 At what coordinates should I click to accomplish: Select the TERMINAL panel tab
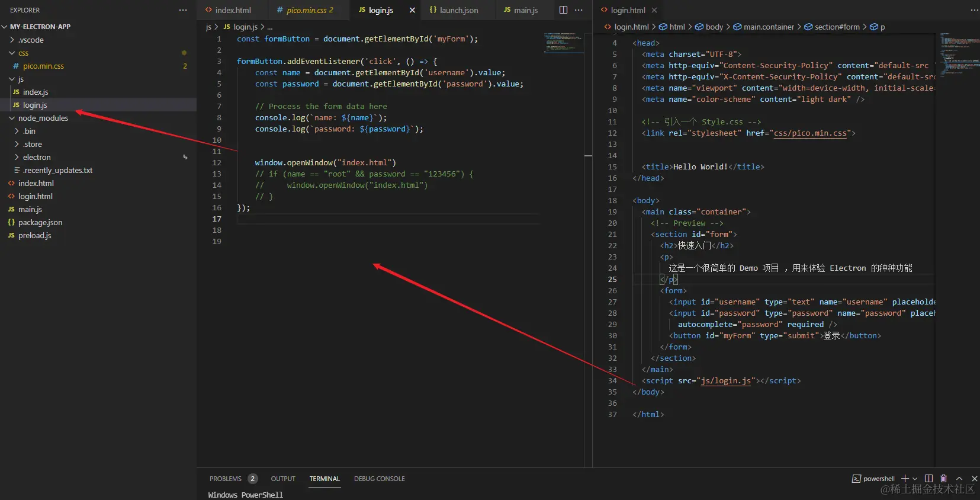click(324, 479)
